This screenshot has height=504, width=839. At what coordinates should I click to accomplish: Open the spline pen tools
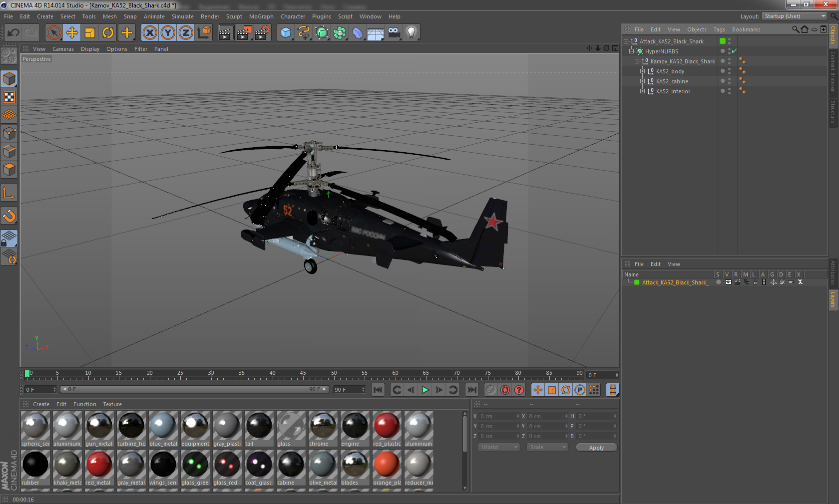pyautogui.click(x=304, y=33)
